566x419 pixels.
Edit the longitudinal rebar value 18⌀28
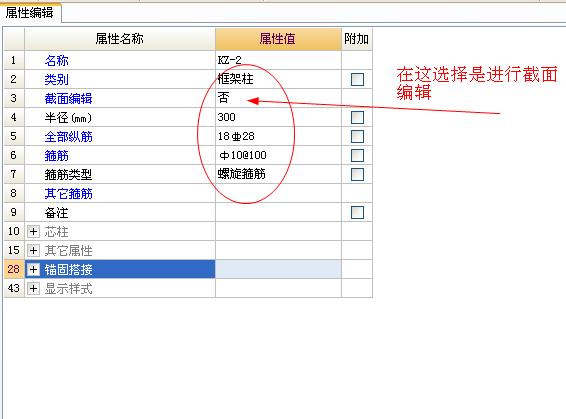click(x=278, y=136)
